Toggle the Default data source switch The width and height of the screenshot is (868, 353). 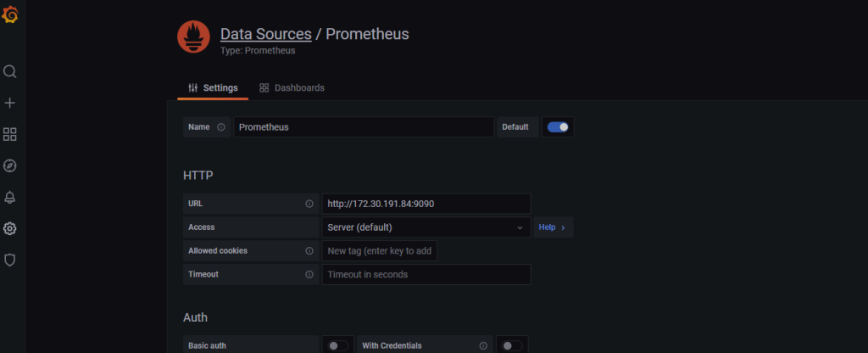click(x=558, y=127)
